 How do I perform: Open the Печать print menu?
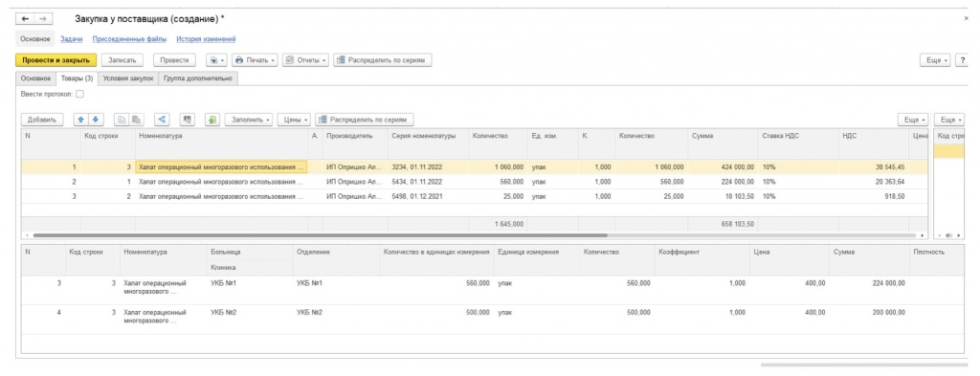click(255, 60)
